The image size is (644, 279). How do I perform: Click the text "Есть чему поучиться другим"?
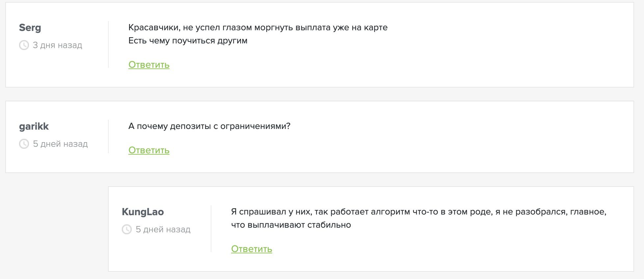pyautogui.click(x=188, y=41)
